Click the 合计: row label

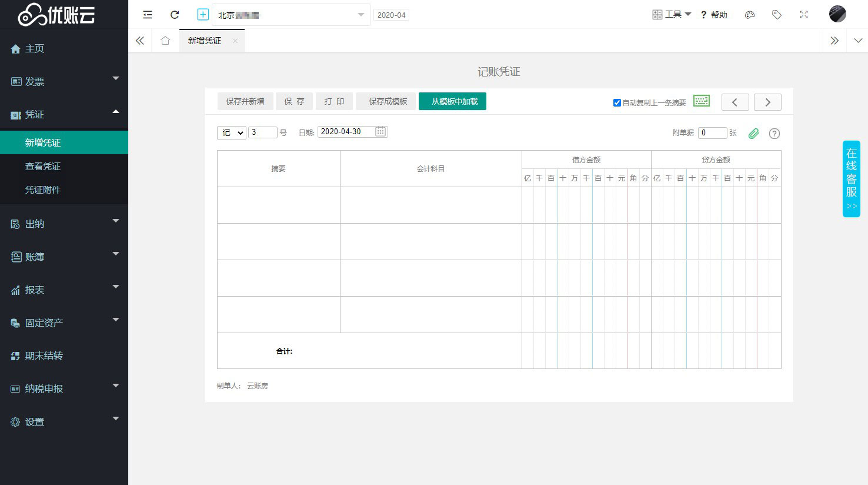(284, 351)
